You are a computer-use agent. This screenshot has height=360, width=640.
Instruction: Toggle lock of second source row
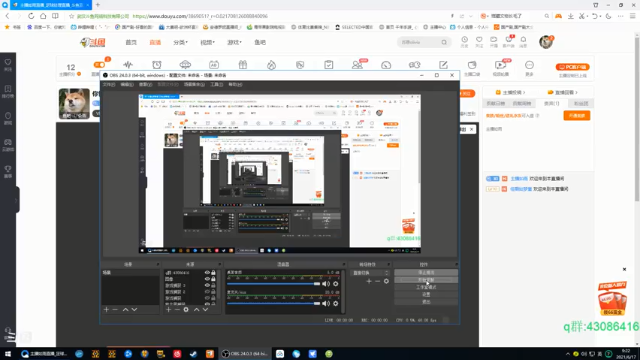[x=213, y=279]
